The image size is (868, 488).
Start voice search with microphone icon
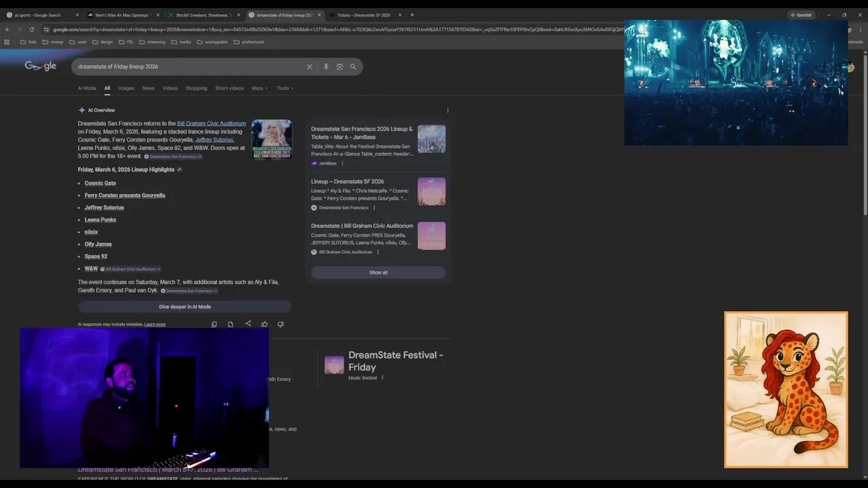coord(325,66)
